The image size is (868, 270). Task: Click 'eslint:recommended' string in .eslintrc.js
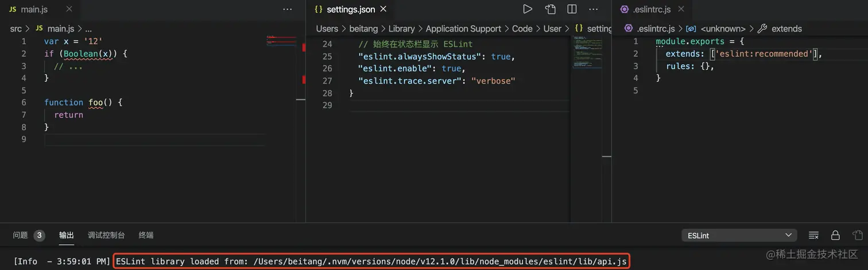[x=763, y=54]
